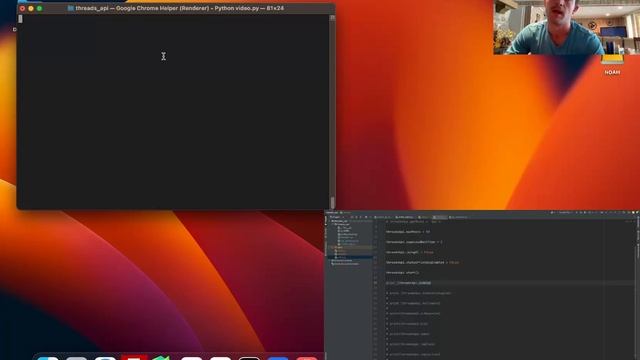
Task: Click the terminal window title text
Action: click(x=180, y=8)
